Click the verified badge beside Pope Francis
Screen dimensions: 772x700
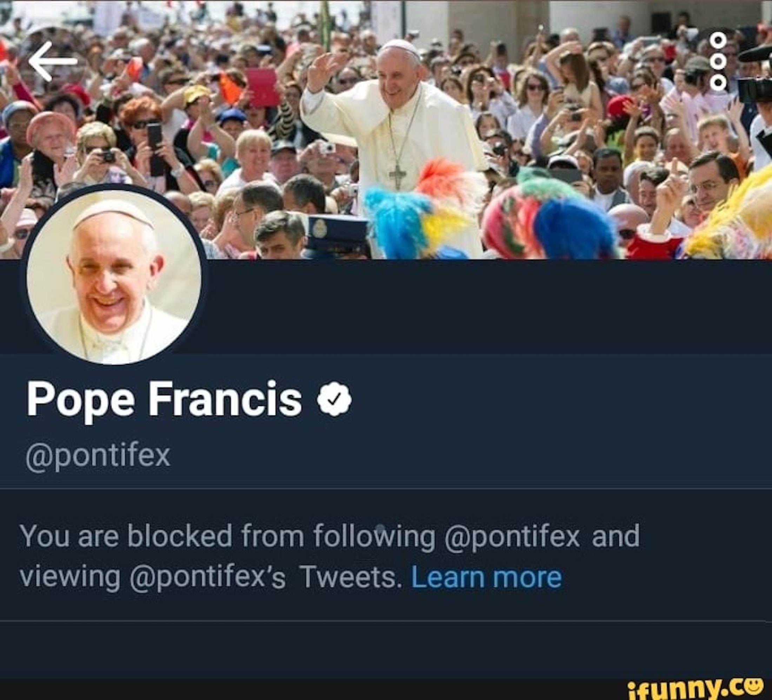click(x=334, y=400)
